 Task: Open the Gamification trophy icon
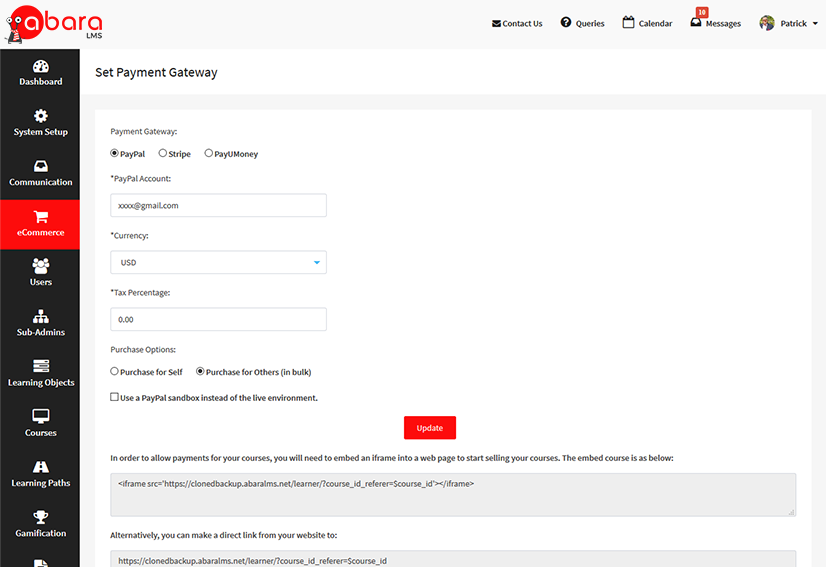(x=41, y=517)
